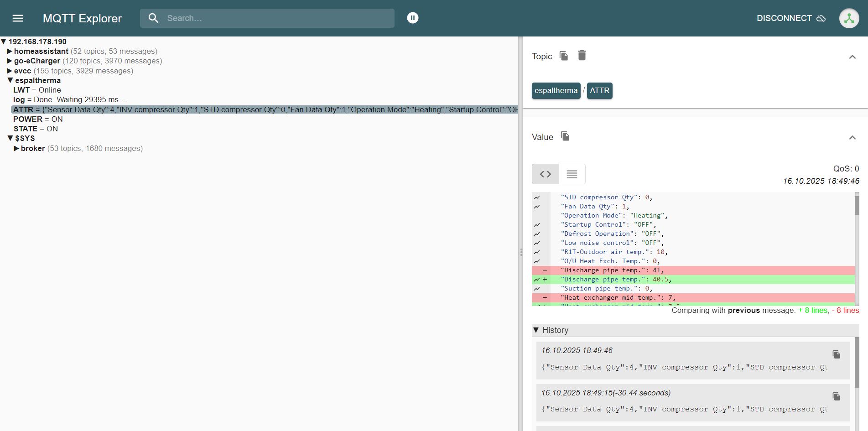The height and width of the screenshot is (431, 868).
Task: Select the POWER = ON topic
Action: coord(38,119)
